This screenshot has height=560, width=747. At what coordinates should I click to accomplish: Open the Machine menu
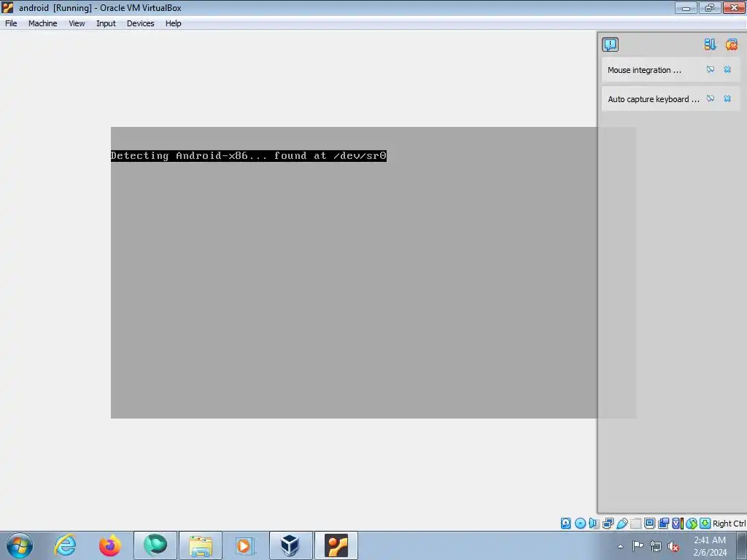[42, 23]
